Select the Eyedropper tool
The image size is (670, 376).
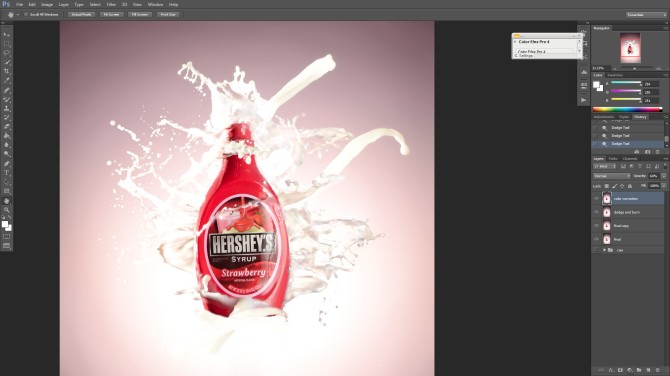coord(6,80)
